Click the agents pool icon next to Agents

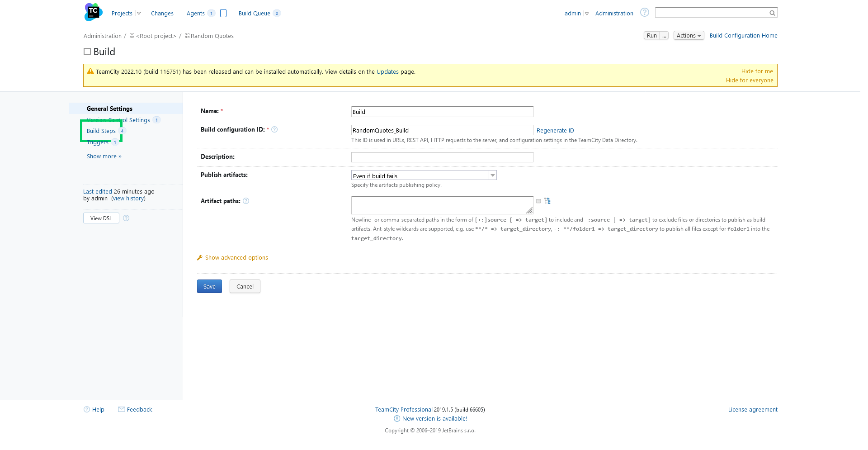tap(223, 13)
